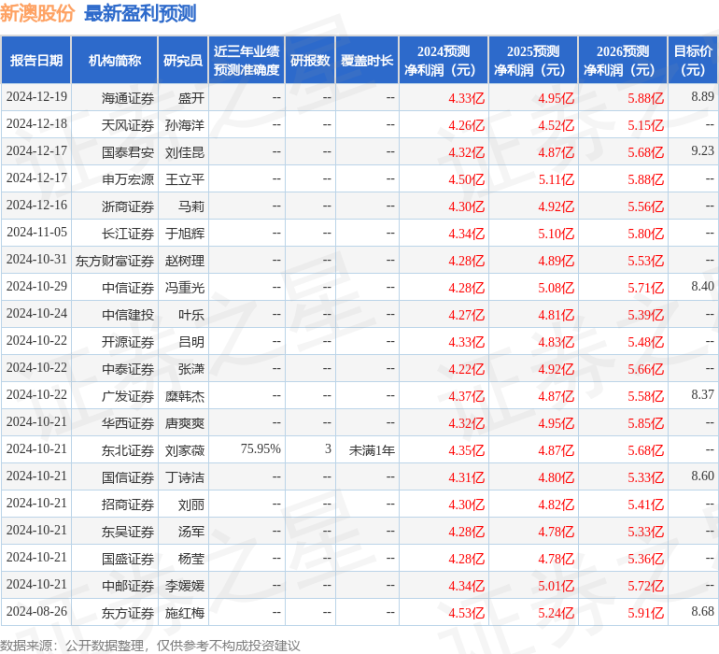Click target price 8.89
This screenshot has height=654, width=719.
coord(702,97)
